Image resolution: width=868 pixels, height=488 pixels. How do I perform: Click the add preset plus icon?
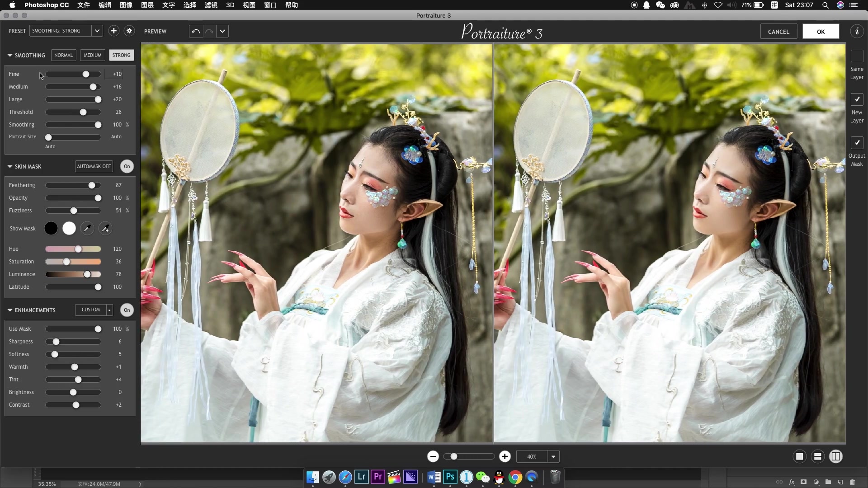[113, 31]
